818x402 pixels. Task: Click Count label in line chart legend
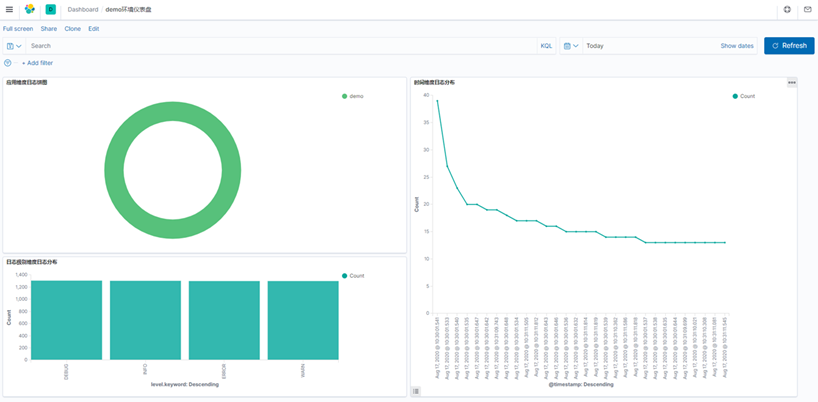click(748, 96)
